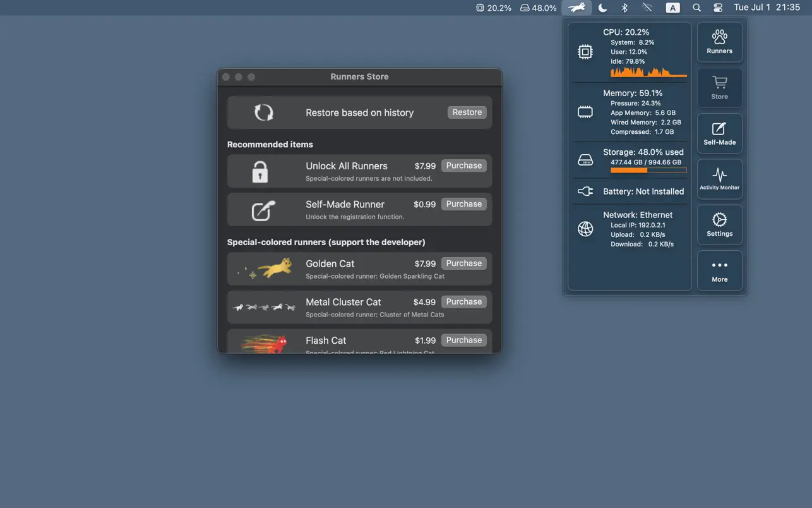Click the 'Wired Memory: 2.2 GB' line
This screenshot has height=508, width=812.
tap(646, 123)
